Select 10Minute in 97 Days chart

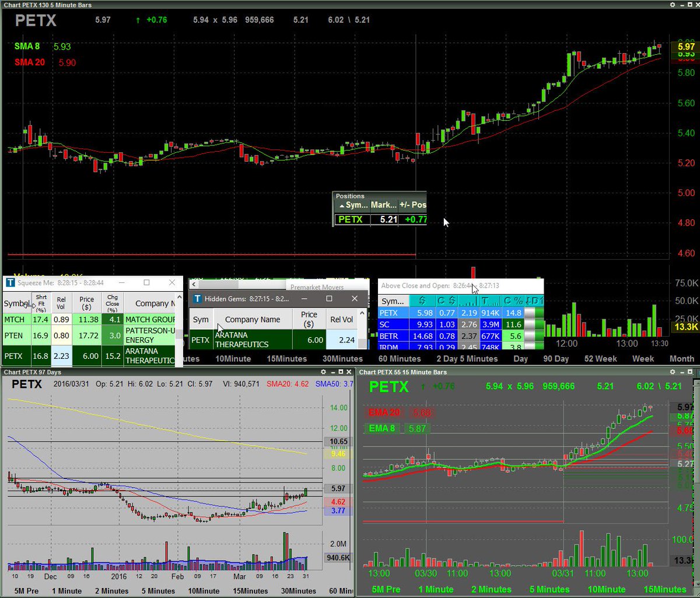(x=205, y=591)
